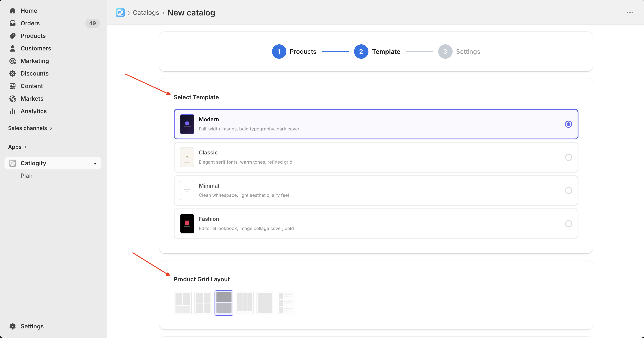The width and height of the screenshot is (644, 338).
Task: Click the Catlogify app icon in sidebar
Action: 13,163
